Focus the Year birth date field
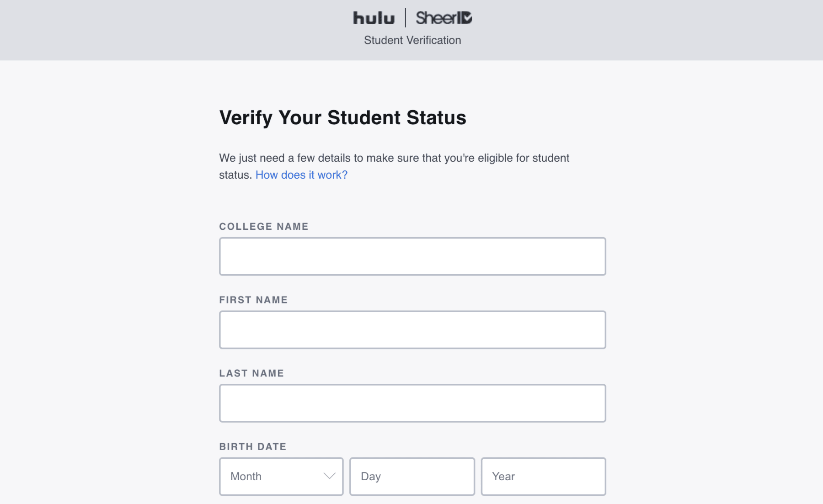This screenshot has height=504, width=823. coord(543,476)
